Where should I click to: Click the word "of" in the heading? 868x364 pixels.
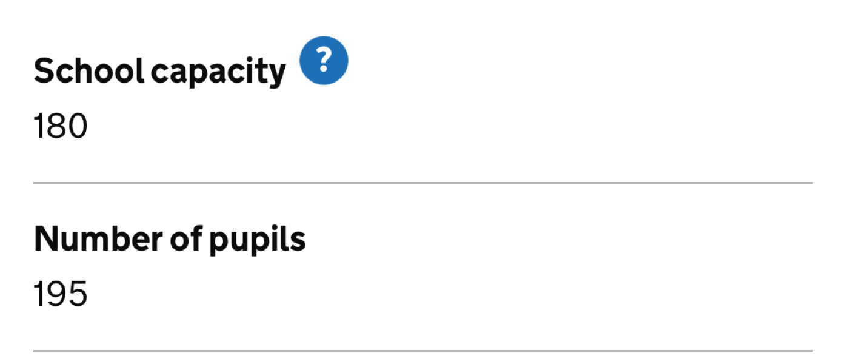185,240
